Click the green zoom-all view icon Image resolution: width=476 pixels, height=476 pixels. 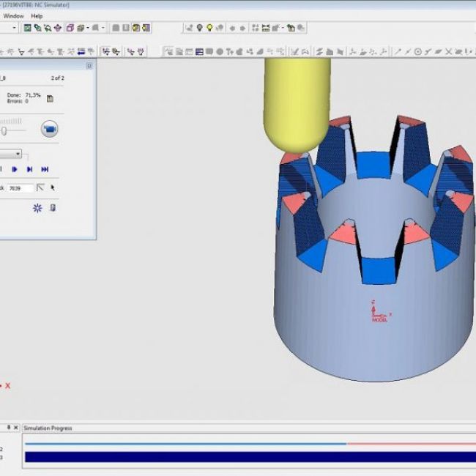(28, 29)
